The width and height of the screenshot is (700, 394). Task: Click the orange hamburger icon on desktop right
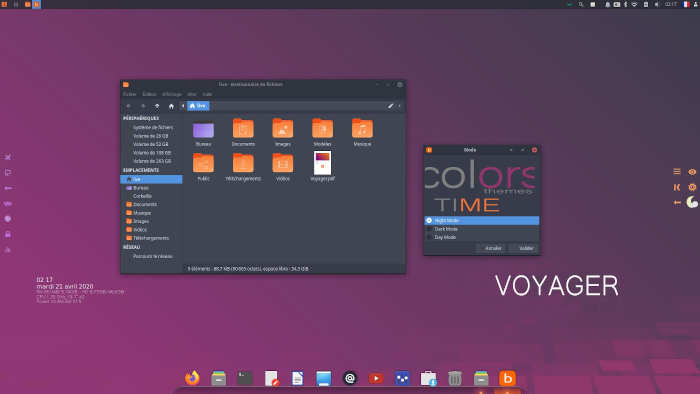point(677,172)
